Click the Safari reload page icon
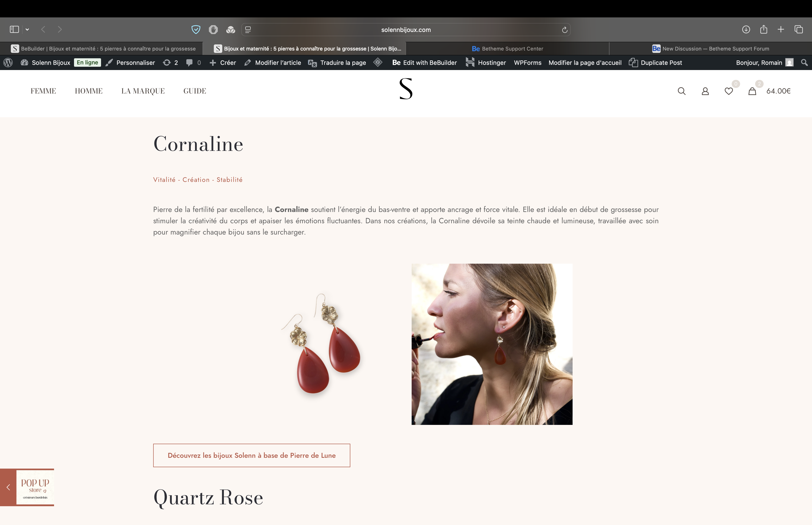 564,30
